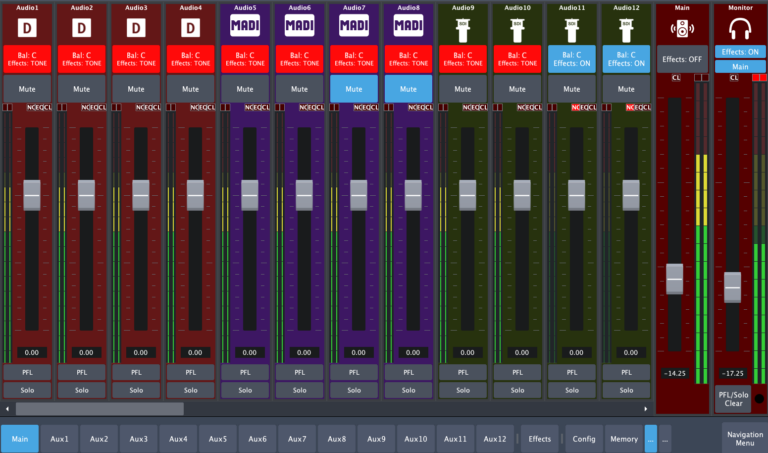Click the PFL/Solo Clear button
Viewport: 768px width, 453px height.
(733, 399)
